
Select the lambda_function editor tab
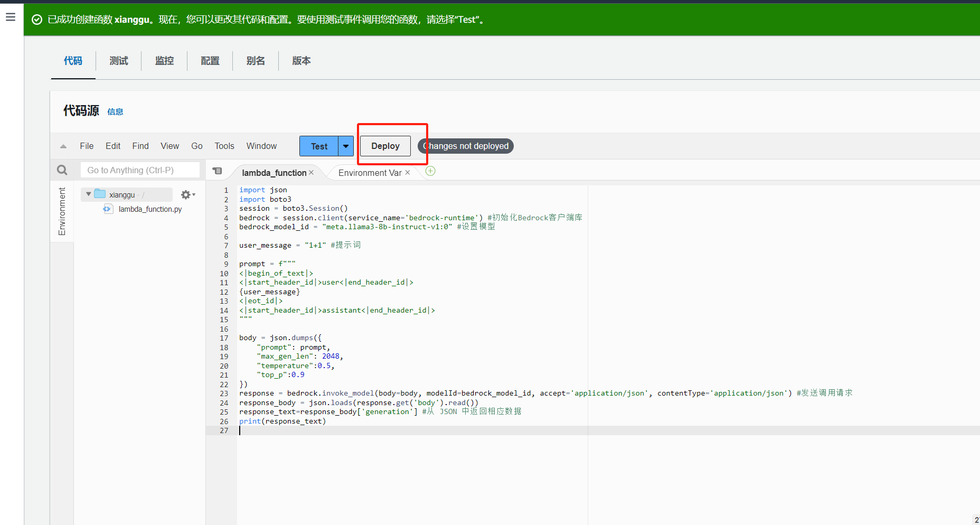tap(274, 173)
